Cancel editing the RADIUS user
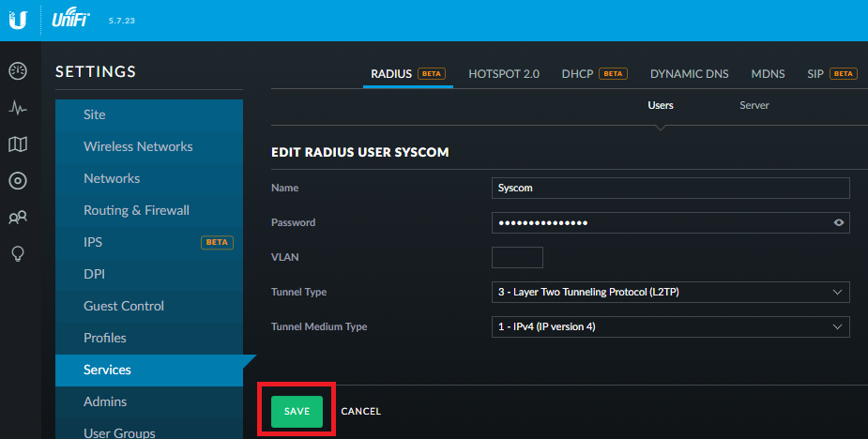 [x=361, y=411]
